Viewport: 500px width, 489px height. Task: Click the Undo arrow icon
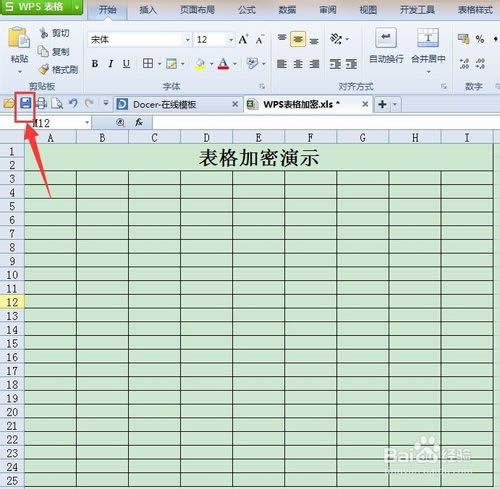pos(73,103)
